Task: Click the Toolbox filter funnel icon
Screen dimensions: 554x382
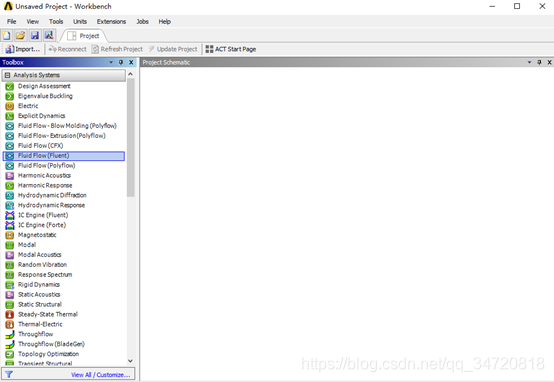Action: (9, 374)
